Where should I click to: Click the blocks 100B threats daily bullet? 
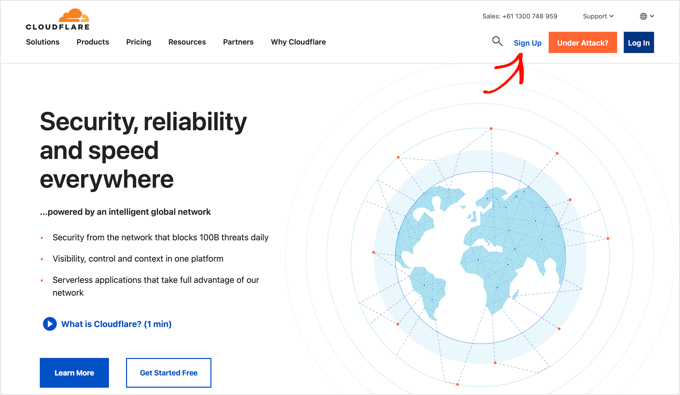[160, 237]
